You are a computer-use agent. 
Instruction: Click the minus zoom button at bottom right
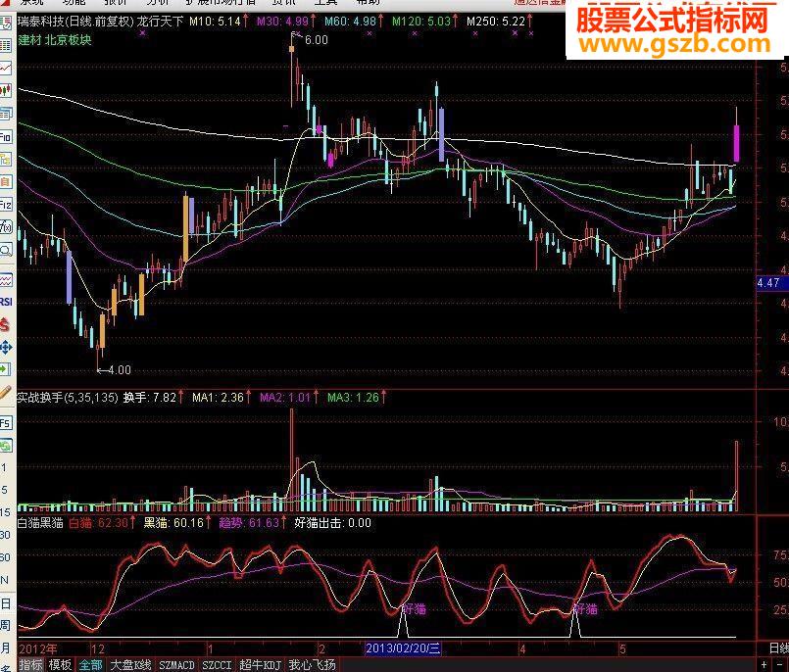780,665
